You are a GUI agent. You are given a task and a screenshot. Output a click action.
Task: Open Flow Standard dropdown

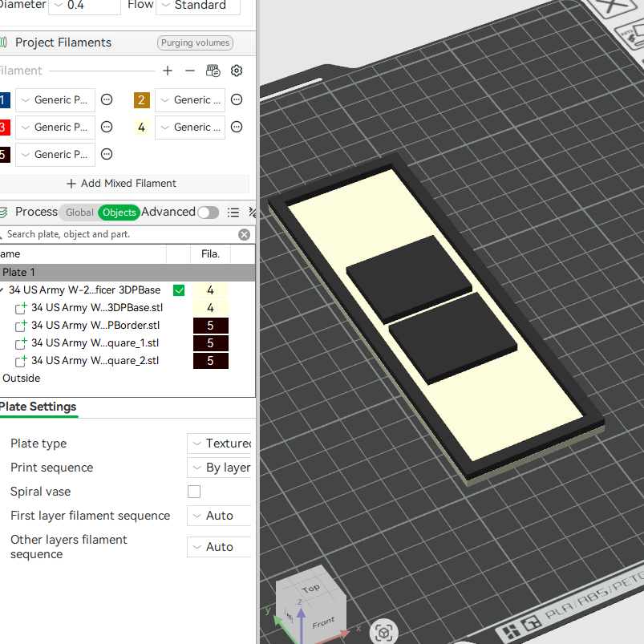pos(198,6)
